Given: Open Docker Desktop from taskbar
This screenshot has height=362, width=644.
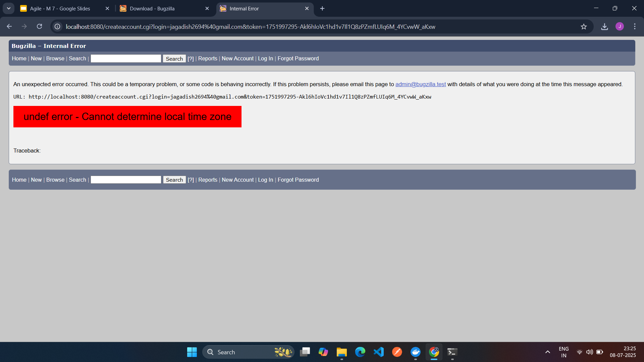Looking at the screenshot, I should 416,352.
